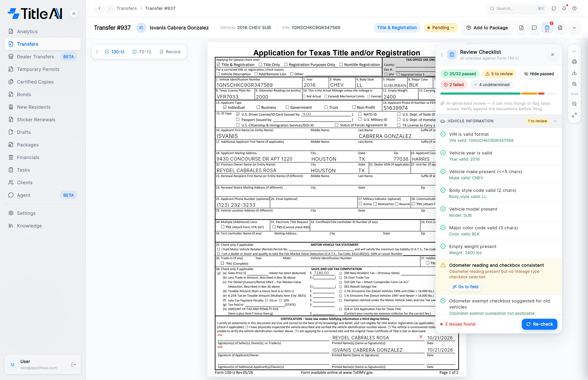Log out using the exit icon
Viewport: 588px width, 380px height.
point(73,365)
